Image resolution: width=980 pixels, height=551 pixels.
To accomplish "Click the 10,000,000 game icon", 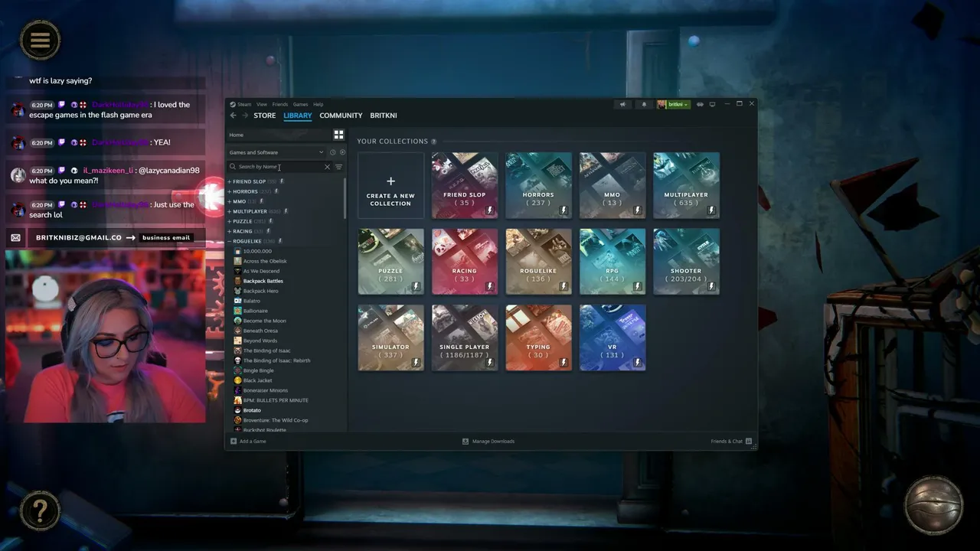I will pos(238,251).
